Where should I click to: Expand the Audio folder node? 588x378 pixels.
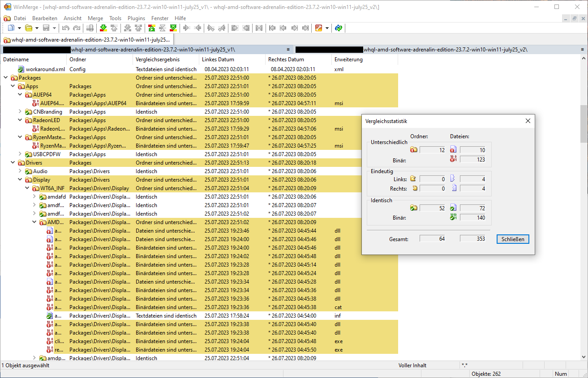[20, 171]
